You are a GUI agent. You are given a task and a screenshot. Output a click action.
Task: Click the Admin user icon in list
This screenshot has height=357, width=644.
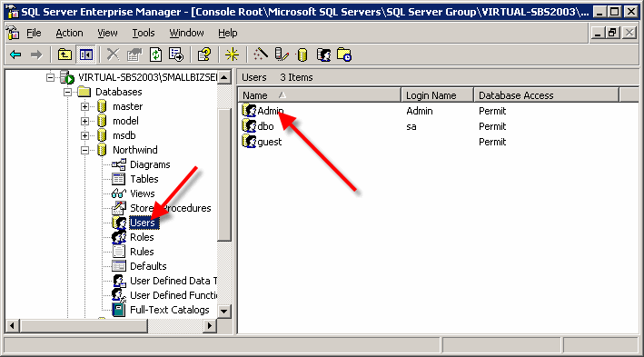point(249,111)
